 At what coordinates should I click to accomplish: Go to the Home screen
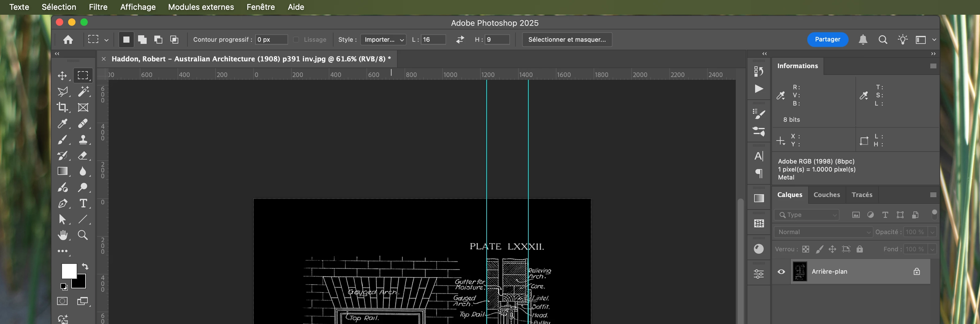68,40
